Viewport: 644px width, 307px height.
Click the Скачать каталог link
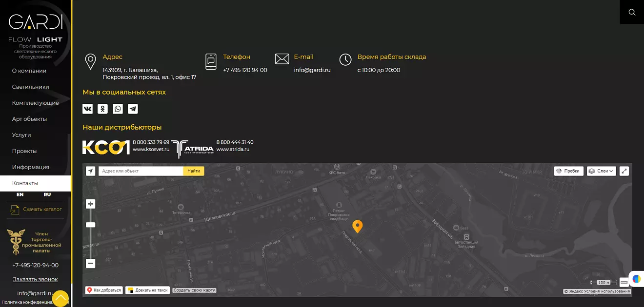[42, 210]
